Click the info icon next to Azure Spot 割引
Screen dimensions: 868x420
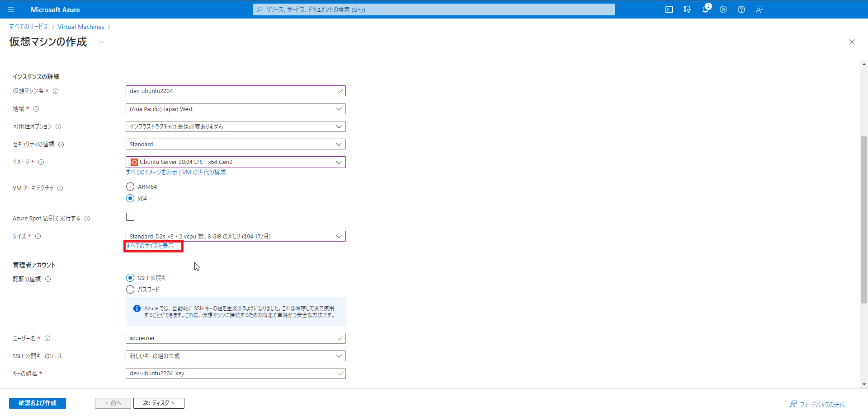87,219
